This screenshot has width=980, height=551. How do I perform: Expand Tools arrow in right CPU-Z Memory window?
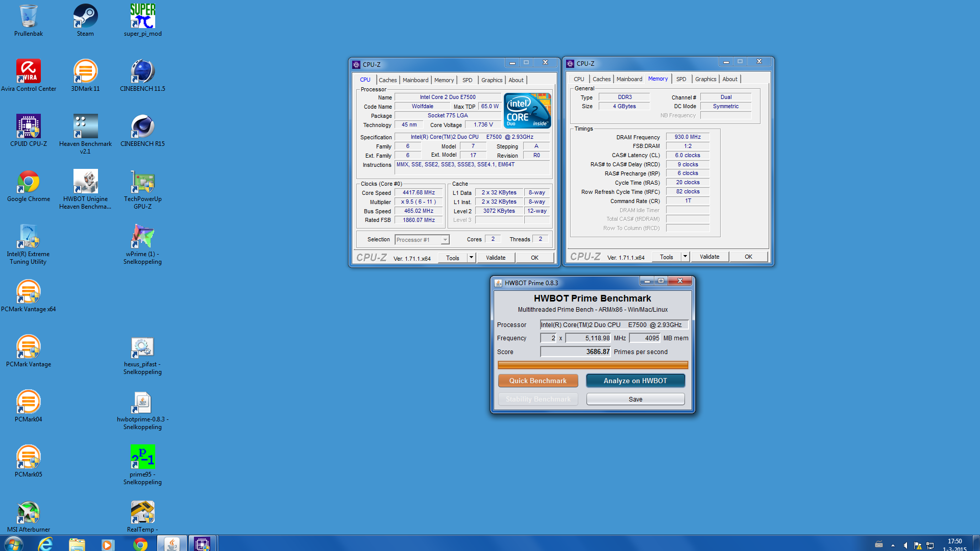[685, 257]
